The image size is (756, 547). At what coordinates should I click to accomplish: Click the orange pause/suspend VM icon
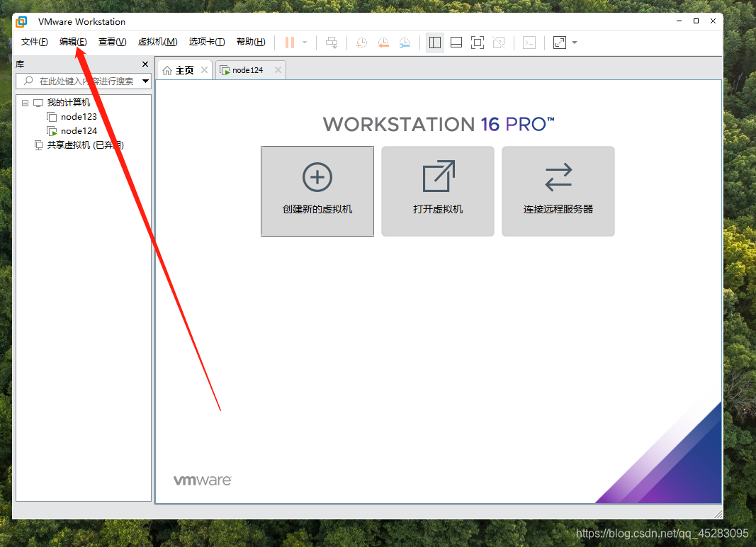pos(290,43)
